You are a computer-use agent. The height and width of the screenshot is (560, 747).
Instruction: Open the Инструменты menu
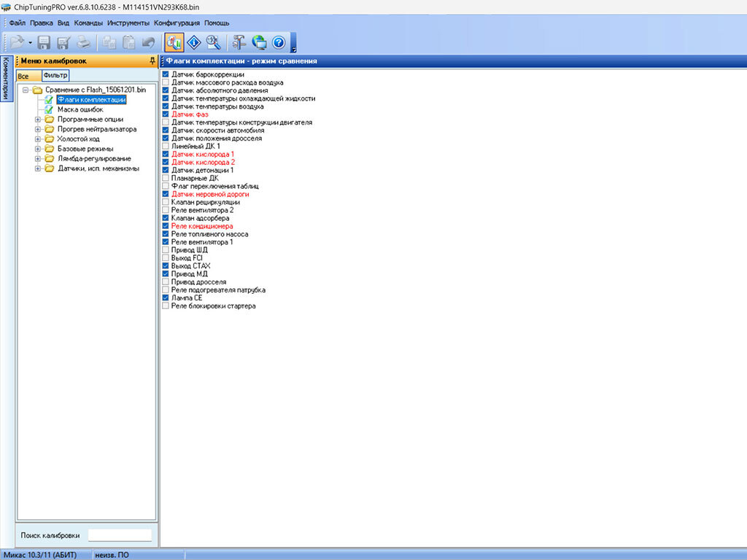tap(128, 23)
